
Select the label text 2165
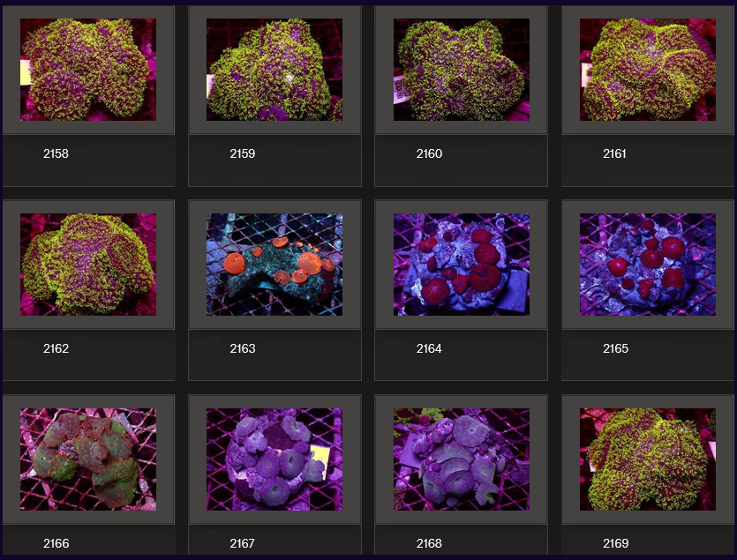(616, 348)
